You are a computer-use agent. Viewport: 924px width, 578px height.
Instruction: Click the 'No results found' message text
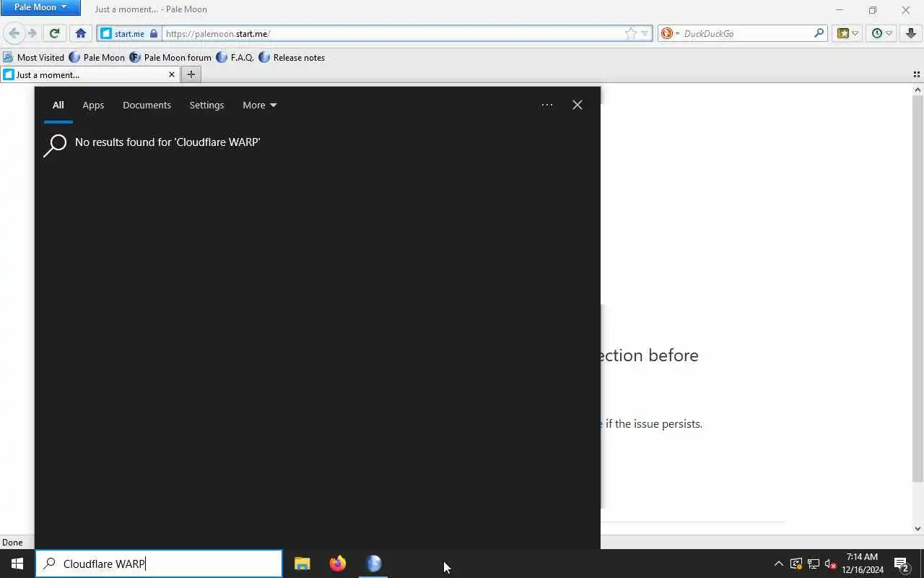(167, 142)
